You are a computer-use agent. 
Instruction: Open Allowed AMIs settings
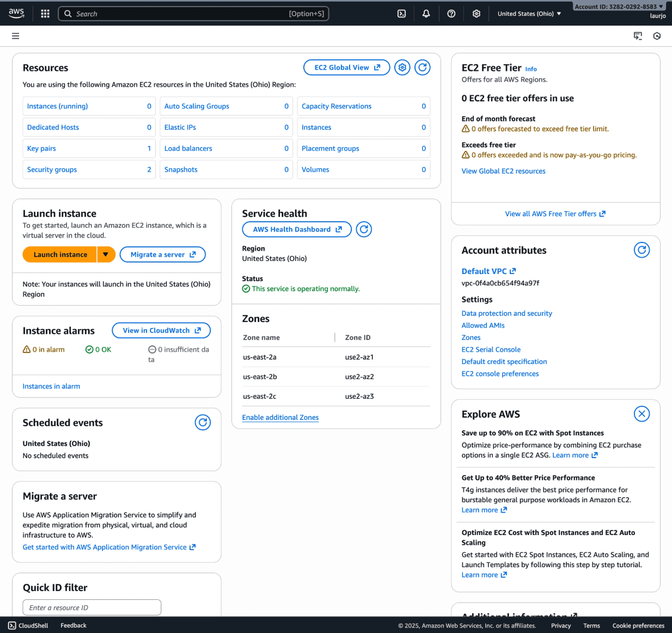[x=483, y=325]
